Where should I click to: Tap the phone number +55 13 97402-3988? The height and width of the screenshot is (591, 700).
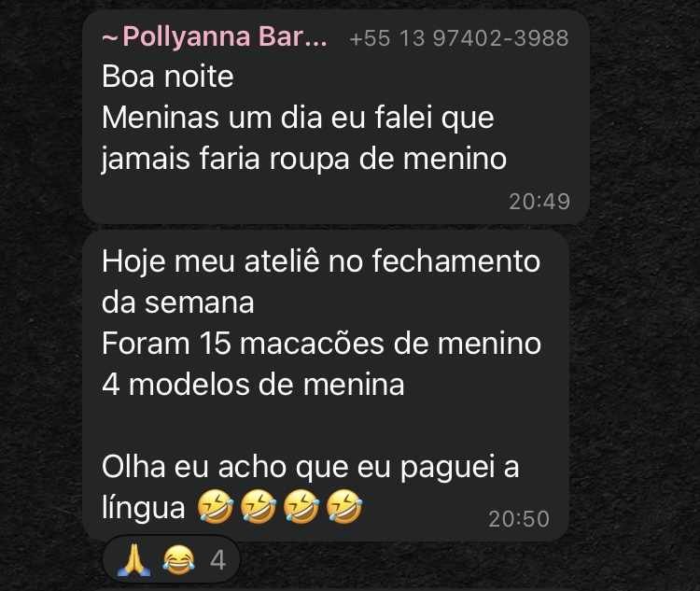coord(459,38)
